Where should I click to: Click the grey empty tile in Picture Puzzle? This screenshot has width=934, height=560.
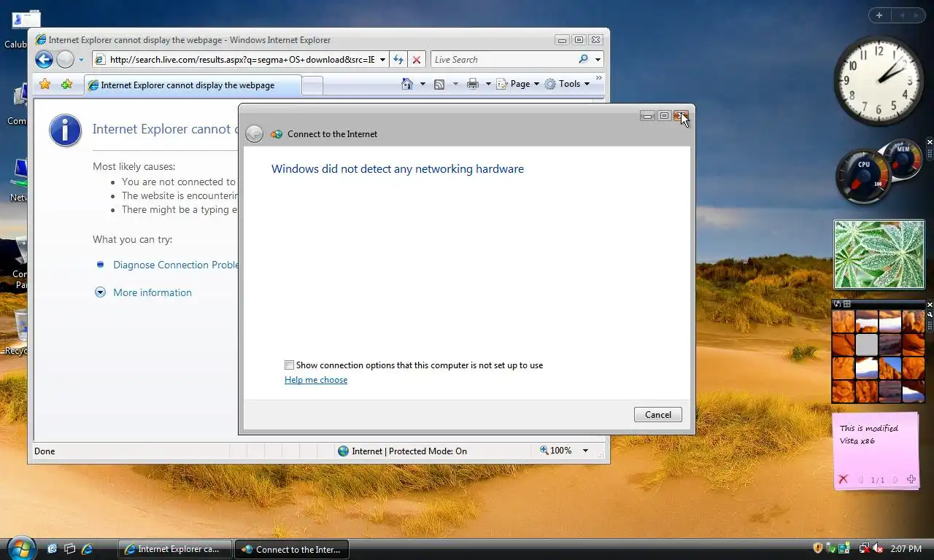coord(866,345)
